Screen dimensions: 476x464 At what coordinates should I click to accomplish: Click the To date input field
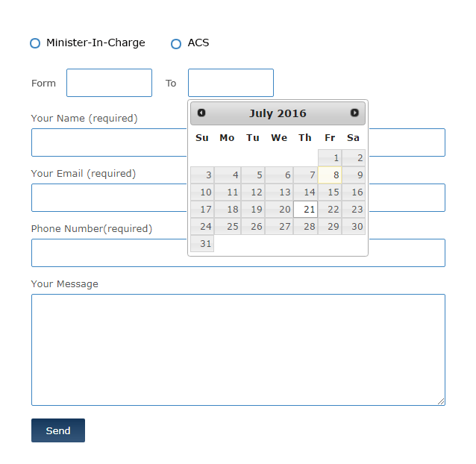coord(231,83)
